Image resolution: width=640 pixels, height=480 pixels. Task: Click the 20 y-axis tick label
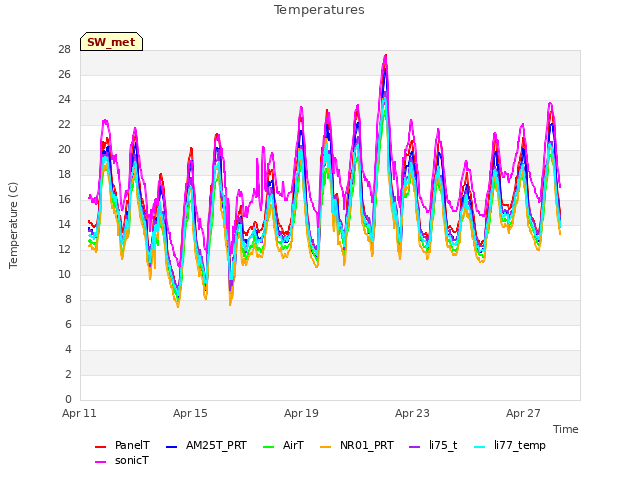click(x=64, y=150)
